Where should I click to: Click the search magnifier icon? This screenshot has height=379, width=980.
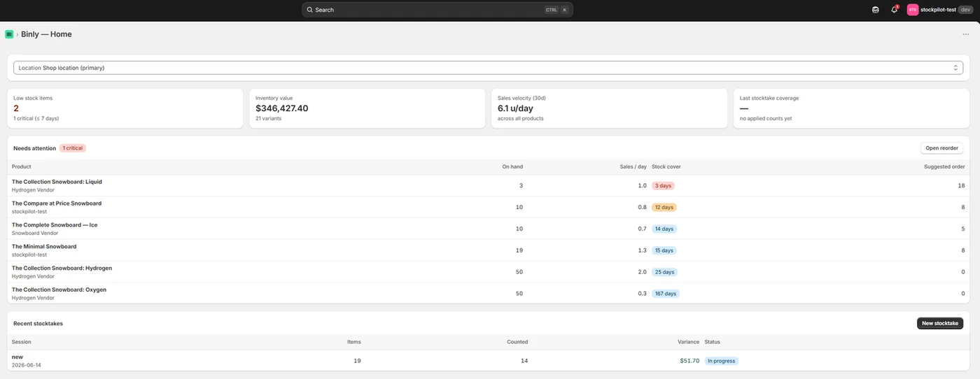(x=310, y=10)
